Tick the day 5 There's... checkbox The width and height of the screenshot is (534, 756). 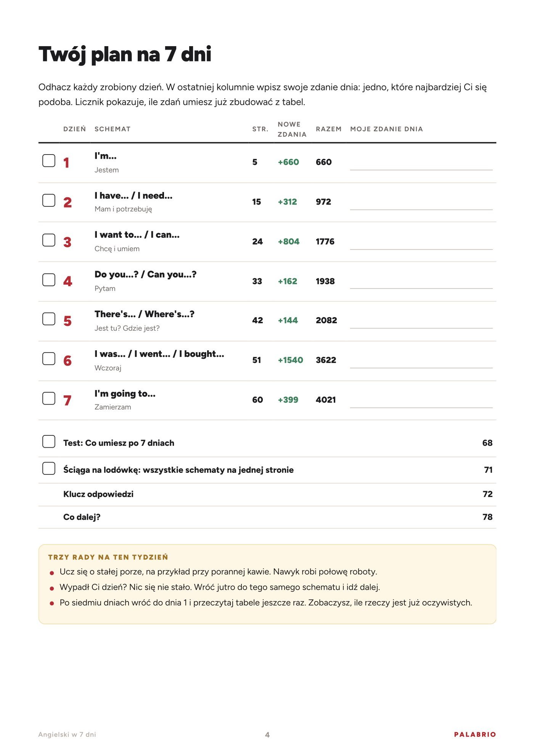pos(49,319)
